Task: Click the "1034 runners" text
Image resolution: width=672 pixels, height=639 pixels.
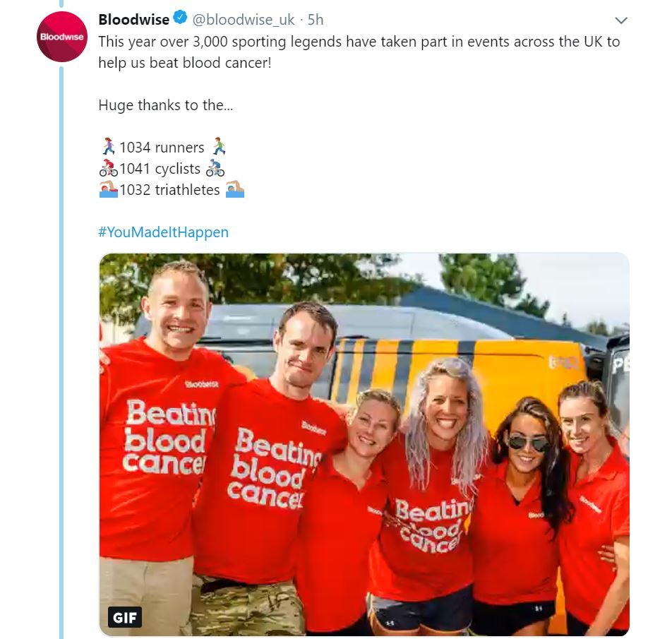Action: pos(162,148)
